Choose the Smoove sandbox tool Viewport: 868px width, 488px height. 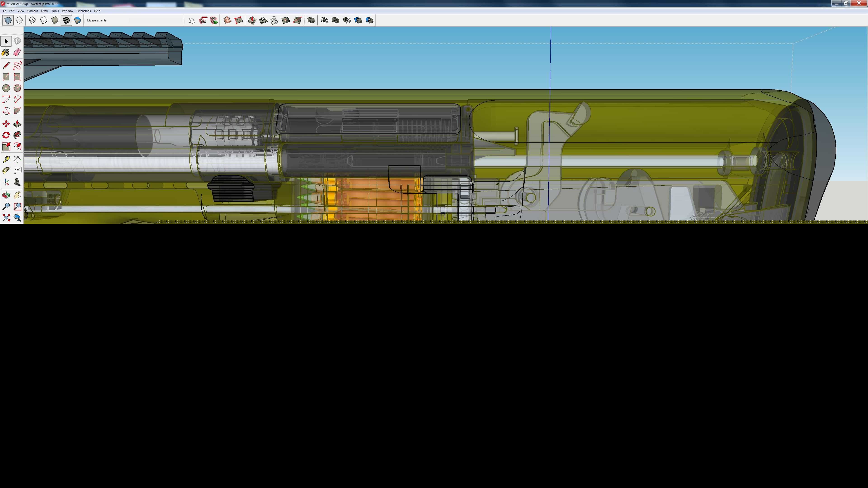[252, 21]
